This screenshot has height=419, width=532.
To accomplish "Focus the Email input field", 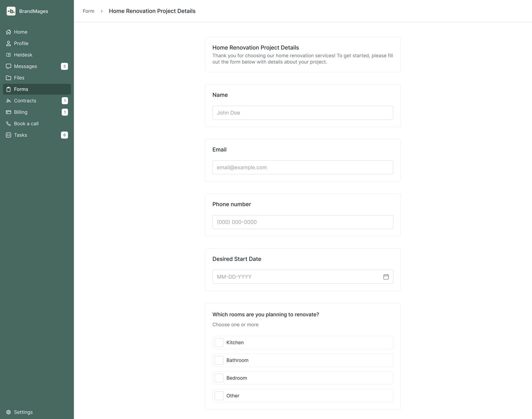I will point(303,167).
